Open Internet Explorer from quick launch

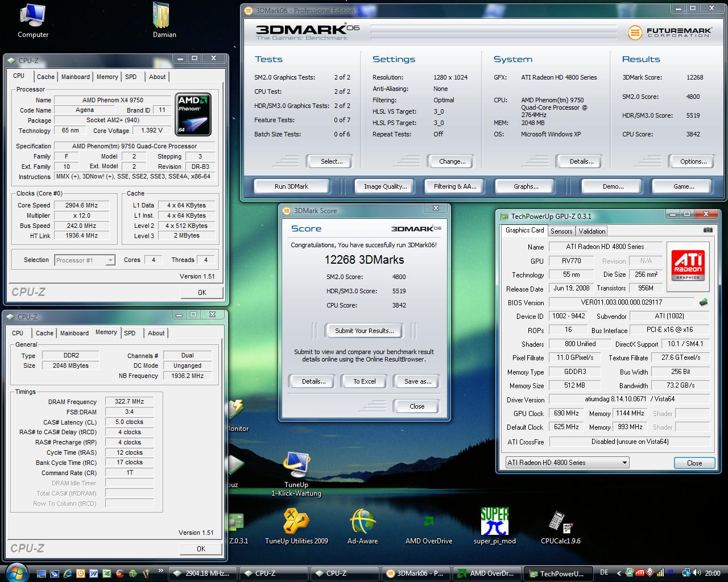click(68, 573)
